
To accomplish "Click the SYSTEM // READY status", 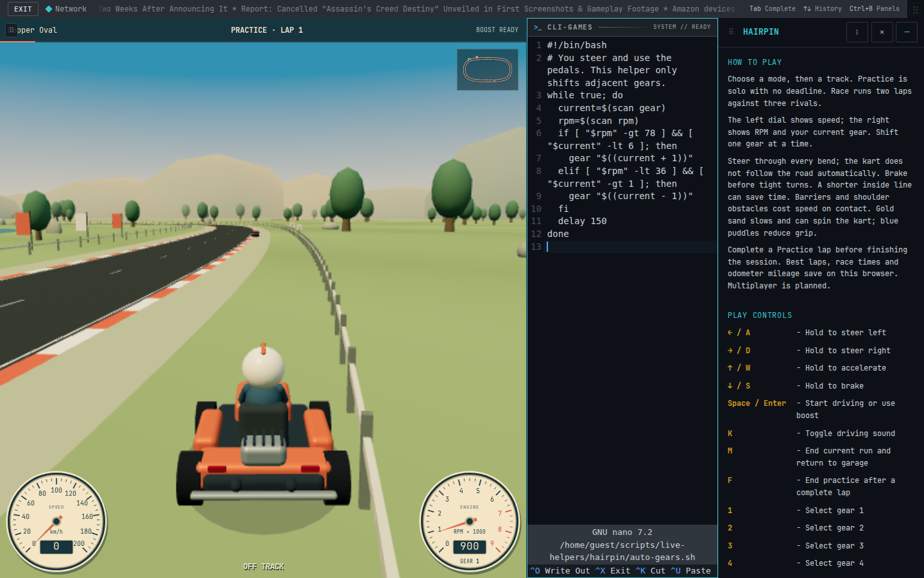I will pos(681,27).
